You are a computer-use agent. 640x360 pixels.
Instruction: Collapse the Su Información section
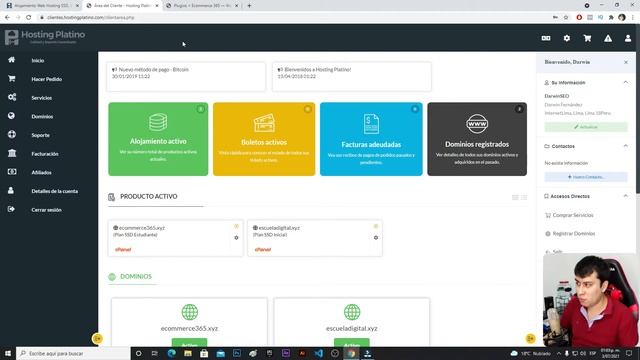pos(626,82)
